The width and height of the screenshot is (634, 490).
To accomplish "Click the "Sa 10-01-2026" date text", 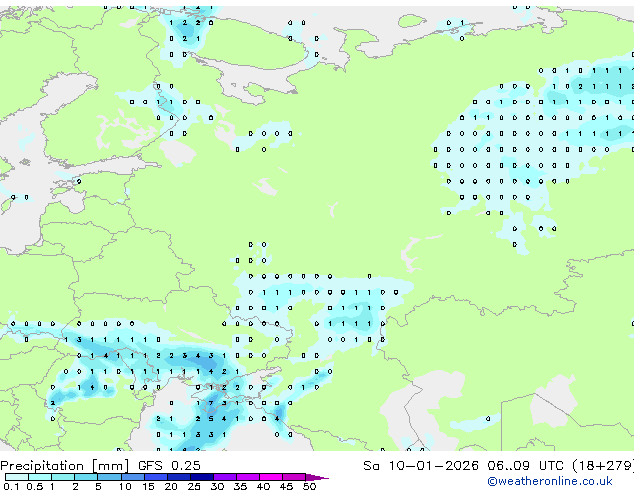I will [x=421, y=466].
